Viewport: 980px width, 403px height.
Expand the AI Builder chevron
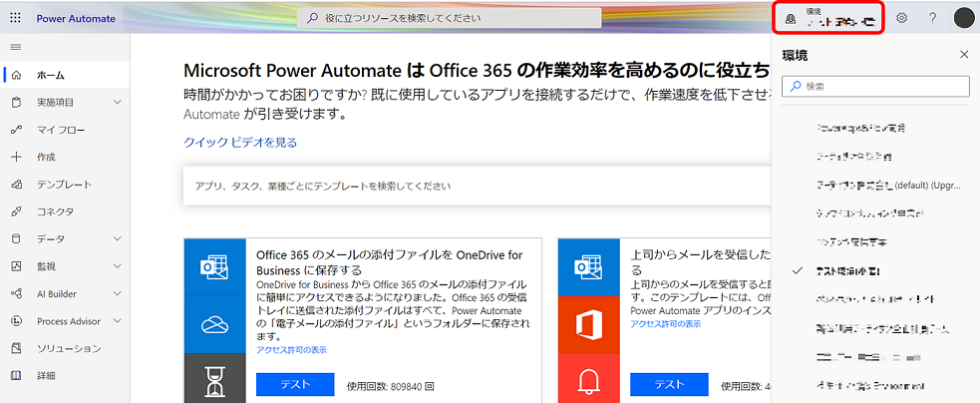[x=118, y=294]
